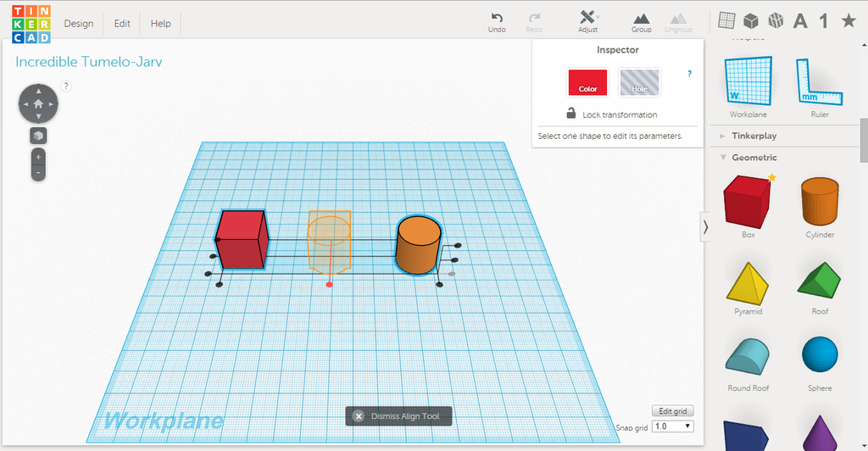
Task: Reset view with the home button
Action: click(38, 103)
